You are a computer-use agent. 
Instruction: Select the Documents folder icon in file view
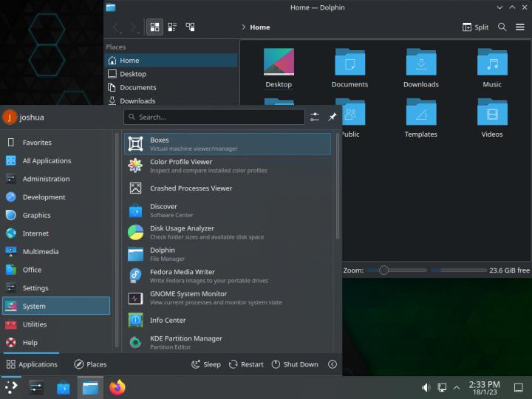coord(349,62)
